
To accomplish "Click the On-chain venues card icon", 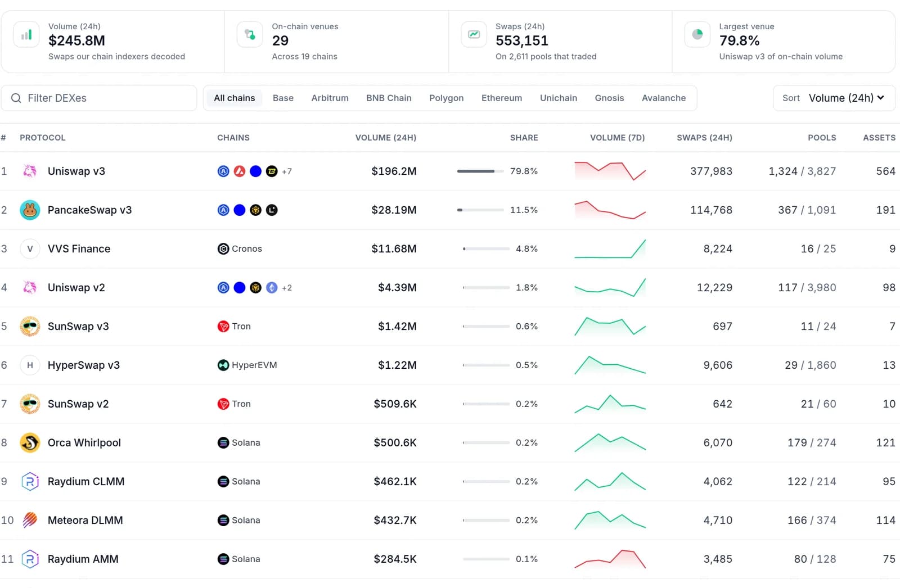I will tap(250, 35).
